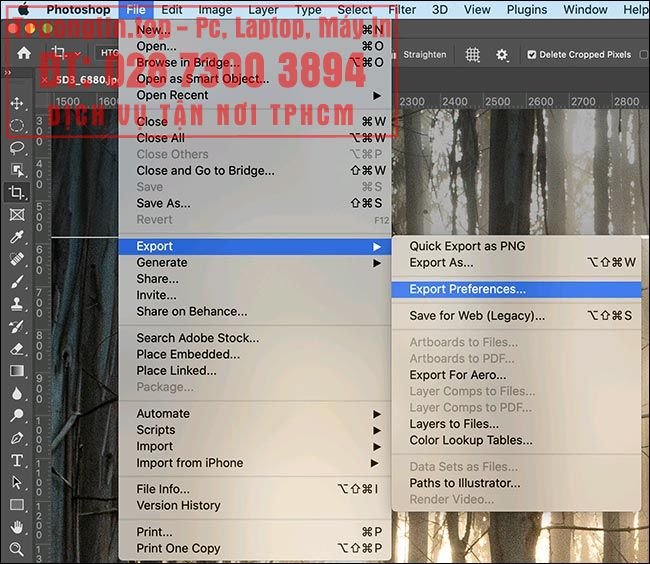This screenshot has height=564, width=650.
Task: Choose Paths to Illustrator…
Action: [516, 483]
